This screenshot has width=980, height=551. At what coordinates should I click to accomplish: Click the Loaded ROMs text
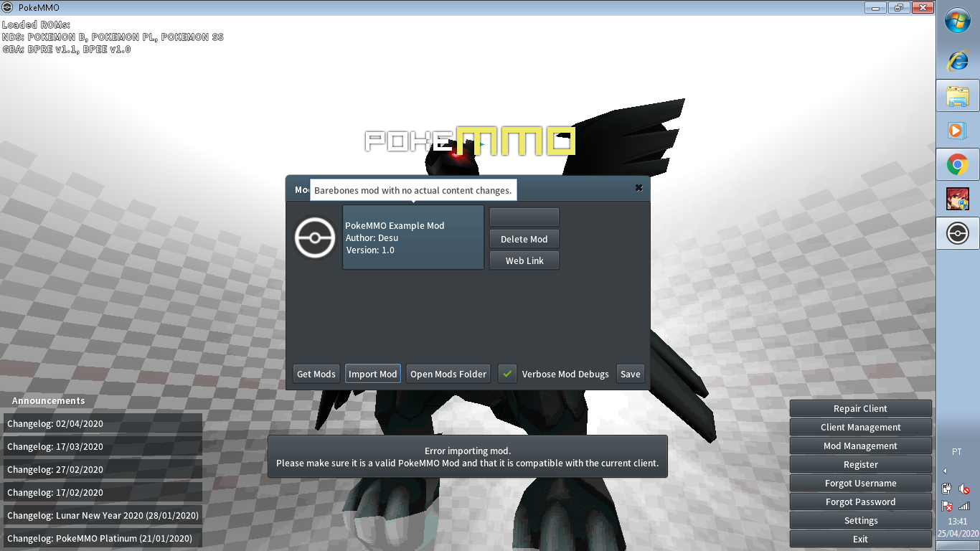click(x=36, y=25)
